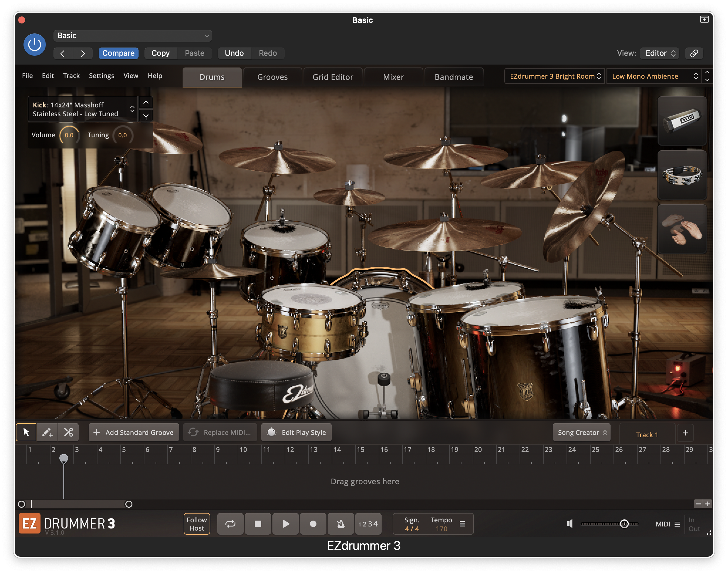Click the Replace MIDI button

coord(220,433)
